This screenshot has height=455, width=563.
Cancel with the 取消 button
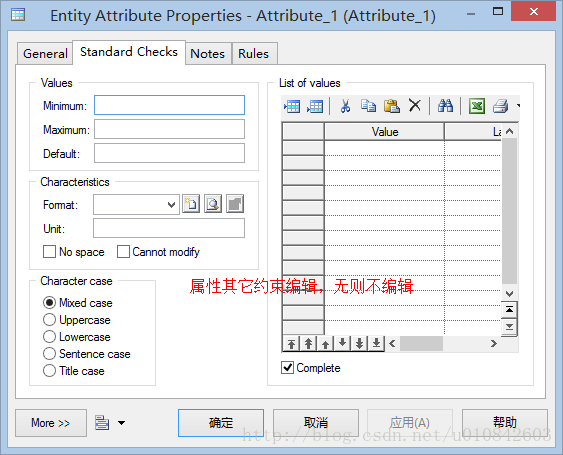click(316, 423)
